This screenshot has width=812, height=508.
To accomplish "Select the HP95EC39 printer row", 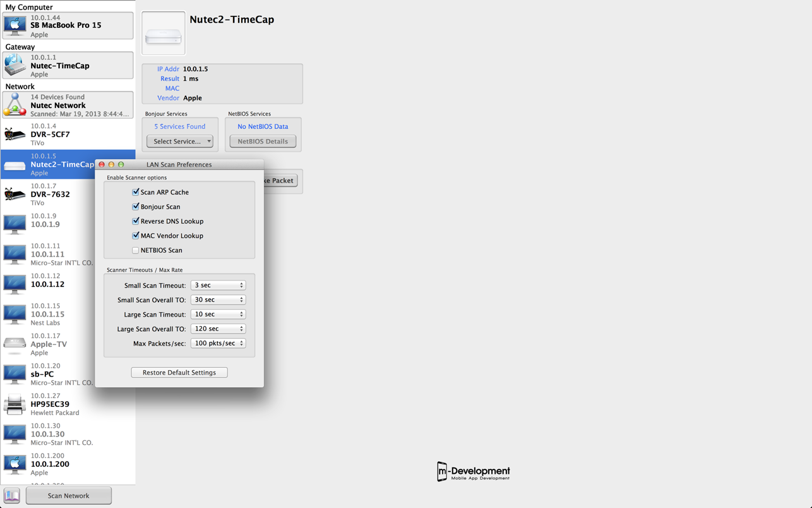I will coord(68,404).
